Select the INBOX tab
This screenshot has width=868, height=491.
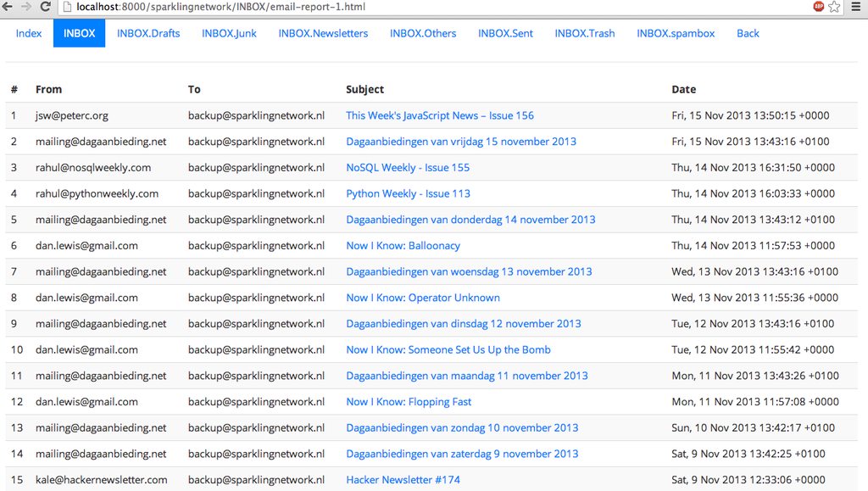tap(79, 33)
